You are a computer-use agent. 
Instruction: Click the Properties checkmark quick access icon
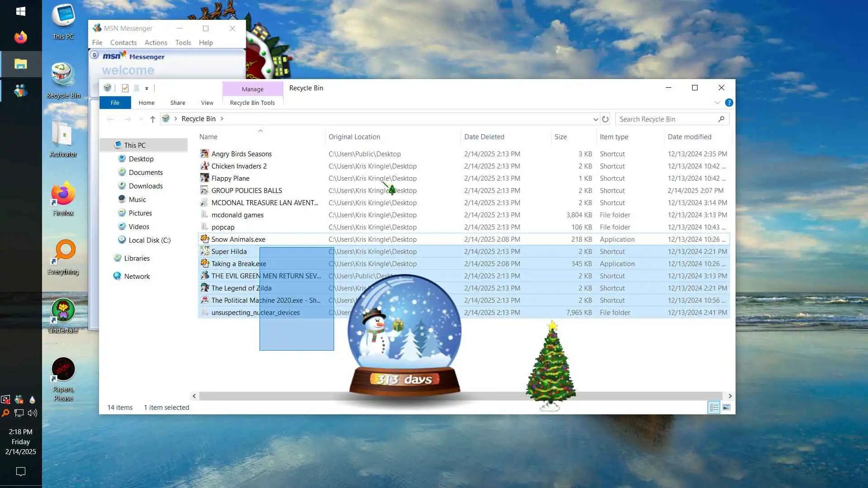(125, 89)
